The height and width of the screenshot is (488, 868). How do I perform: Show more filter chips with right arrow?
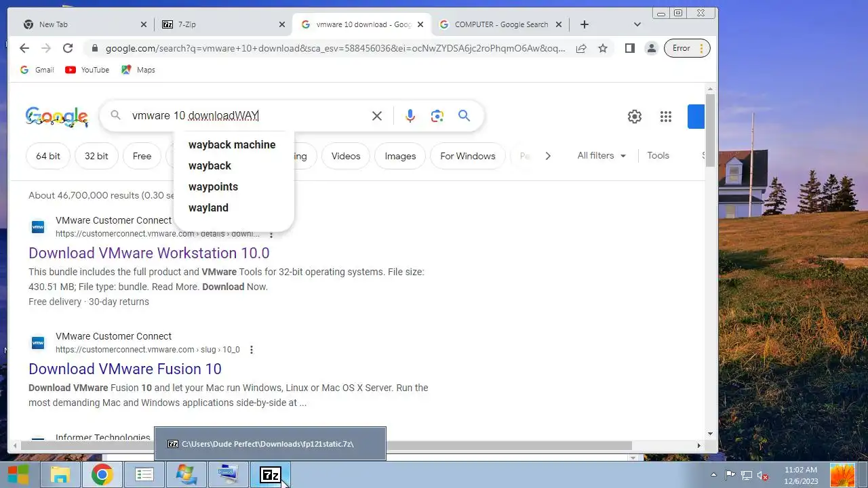(x=548, y=156)
